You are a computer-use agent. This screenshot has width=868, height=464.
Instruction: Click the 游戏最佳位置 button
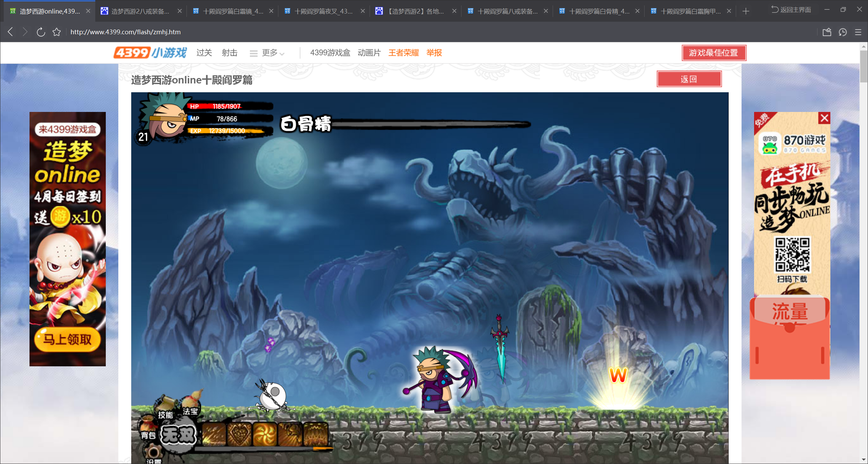[x=714, y=53]
